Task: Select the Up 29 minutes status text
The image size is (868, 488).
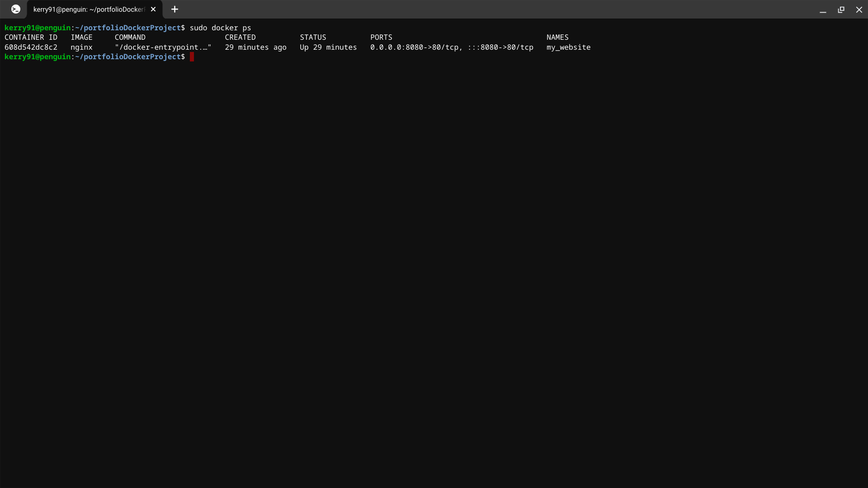Action: (328, 47)
